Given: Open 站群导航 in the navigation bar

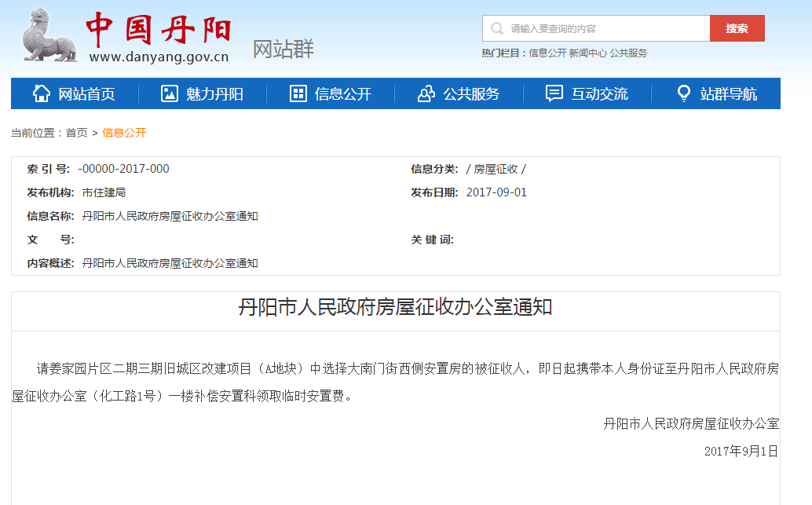Looking at the screenshot, I should pyautogui.click(x=728, y=94).
